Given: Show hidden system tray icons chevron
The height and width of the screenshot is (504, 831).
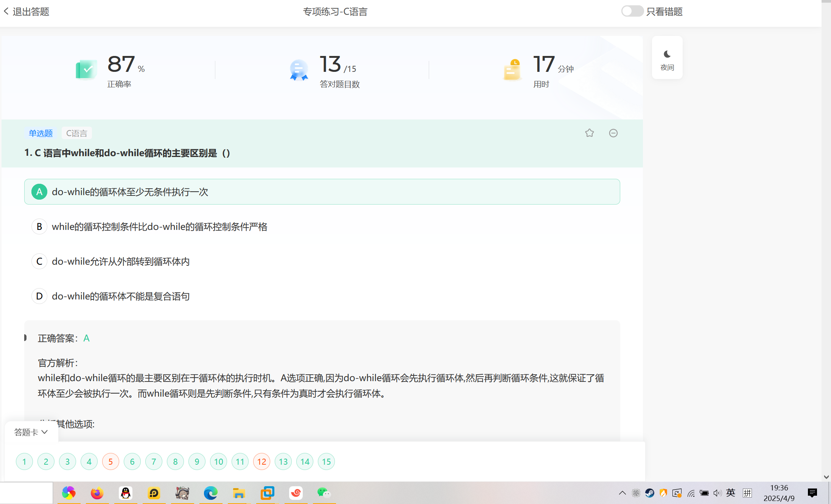Looking at the screenshot, I should coord(622,493).
